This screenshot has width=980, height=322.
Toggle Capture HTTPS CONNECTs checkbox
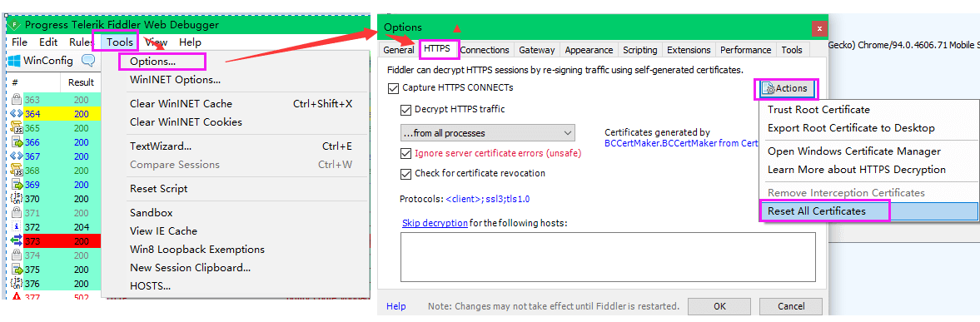[x=393, y=88]
